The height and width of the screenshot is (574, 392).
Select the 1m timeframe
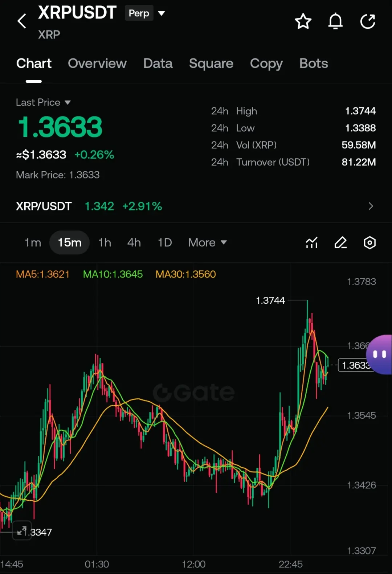[x=33, y=242]
